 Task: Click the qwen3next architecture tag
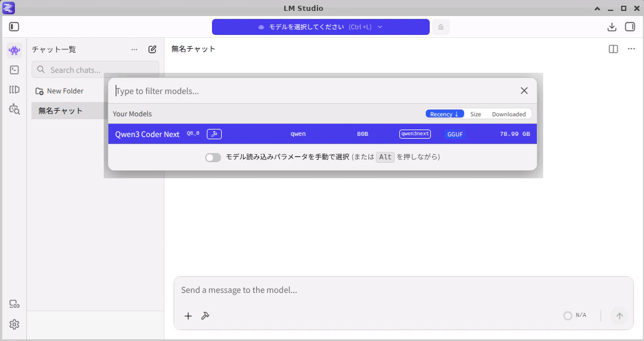[x=415, y=134]
